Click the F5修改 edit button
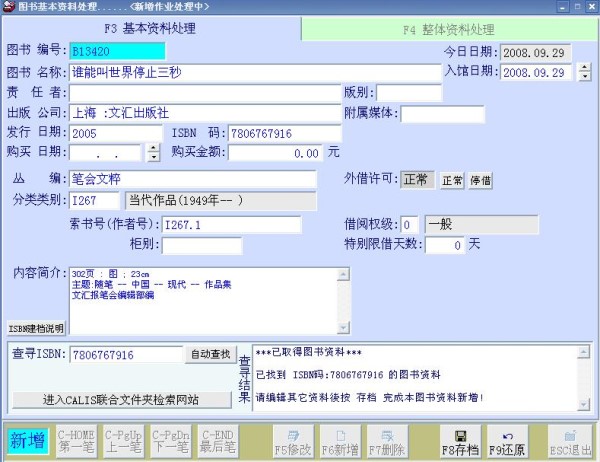 point(293,441)
